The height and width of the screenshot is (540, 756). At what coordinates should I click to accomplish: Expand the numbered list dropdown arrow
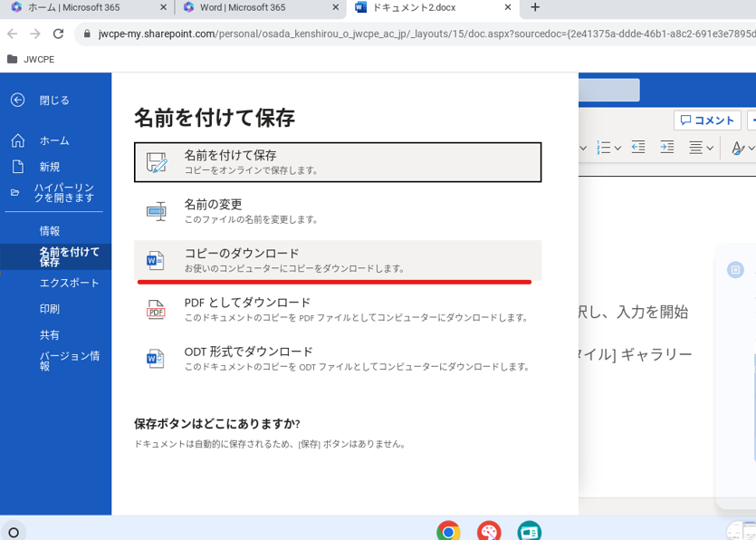(617, 148)
